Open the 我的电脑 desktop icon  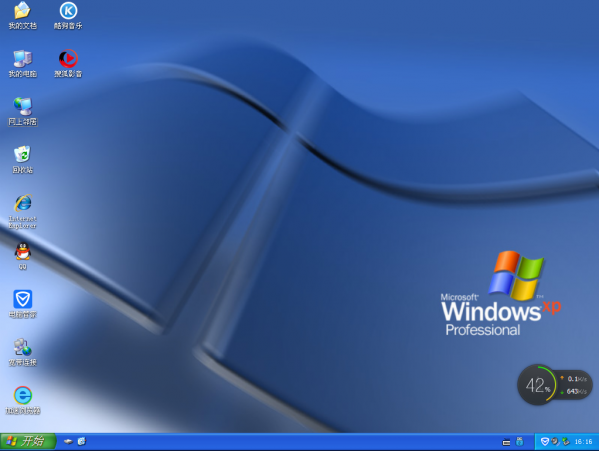[x=23, y=59]
